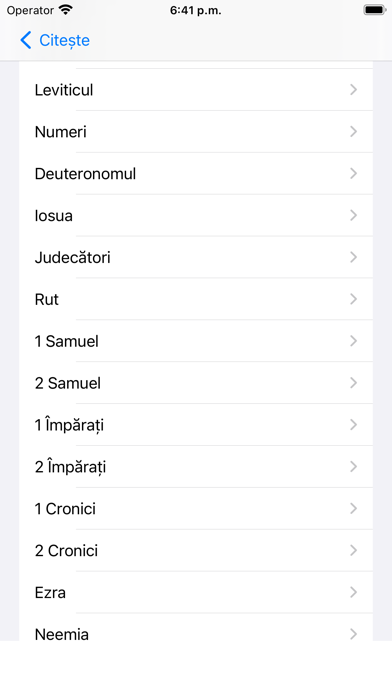Screen dimensions: 392x696
Task: Tap the chevron icon on Leviticul row
Action: coord(353,90)
